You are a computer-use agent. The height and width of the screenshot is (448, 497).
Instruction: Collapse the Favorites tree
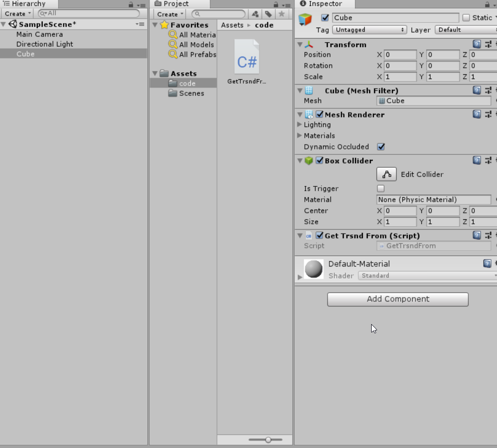click(x=155, y=25)
